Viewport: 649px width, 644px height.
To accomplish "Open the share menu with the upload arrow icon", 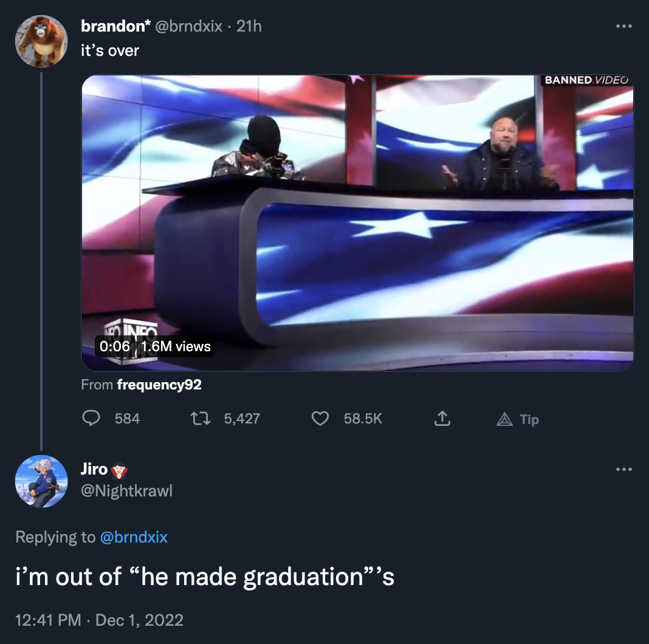I will point(442,419).
